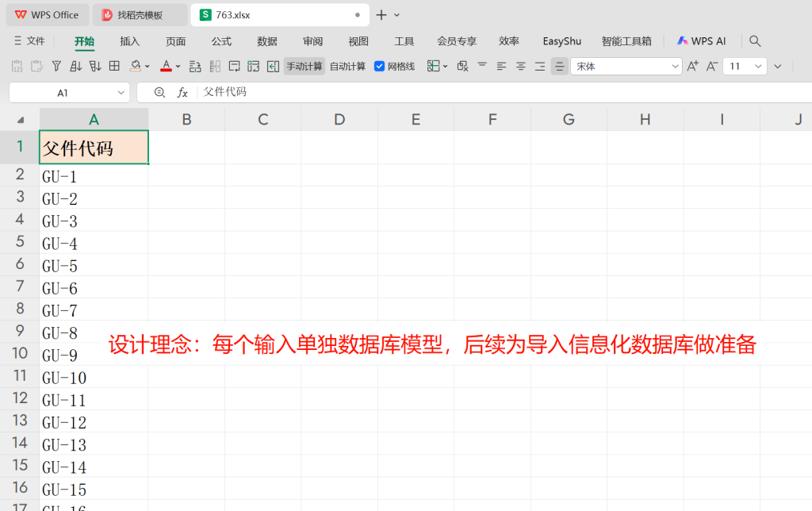Open the 宋体 font name dropdown
Image resolution: width=812 pixels, height=511 pixels.
pos(676,67)
